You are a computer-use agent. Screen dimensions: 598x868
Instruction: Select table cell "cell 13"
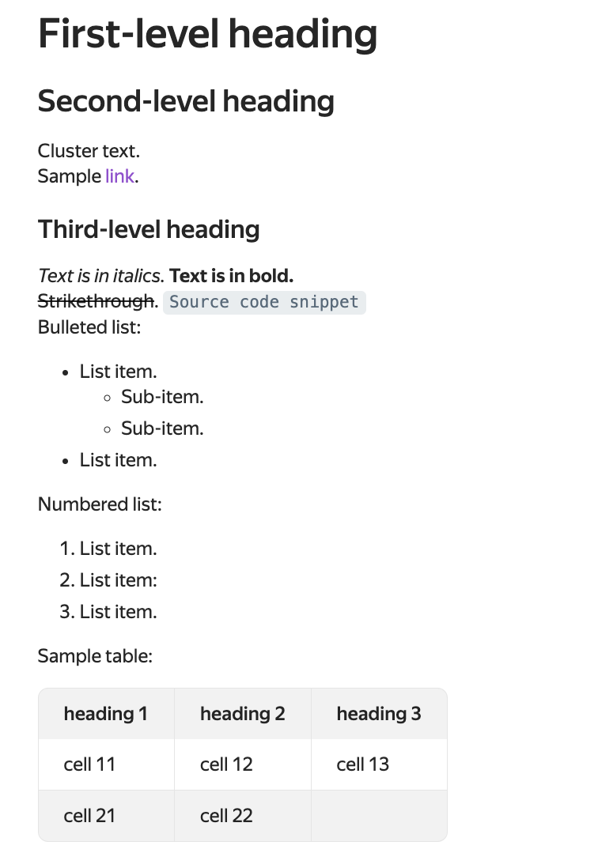(362, 764)
